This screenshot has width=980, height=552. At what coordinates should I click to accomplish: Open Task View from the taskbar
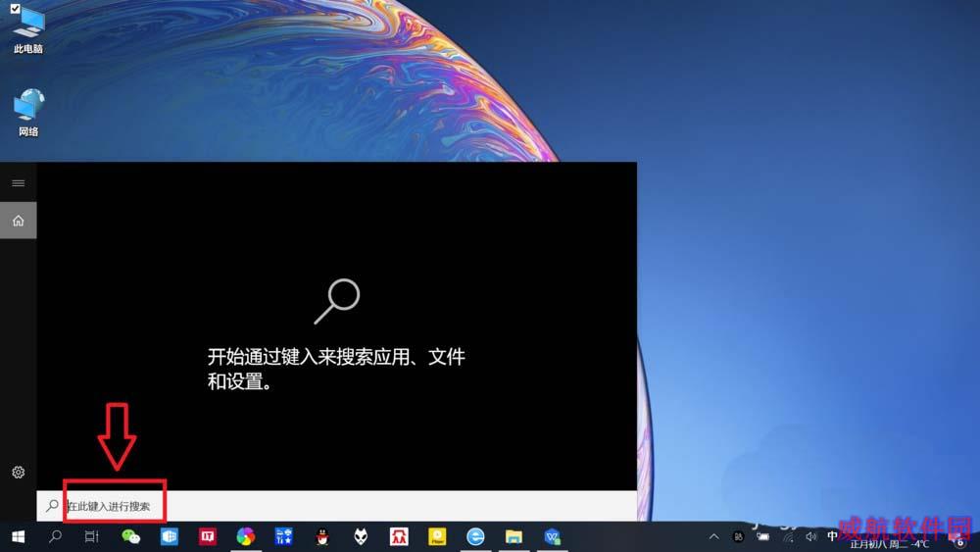[92, 536]
